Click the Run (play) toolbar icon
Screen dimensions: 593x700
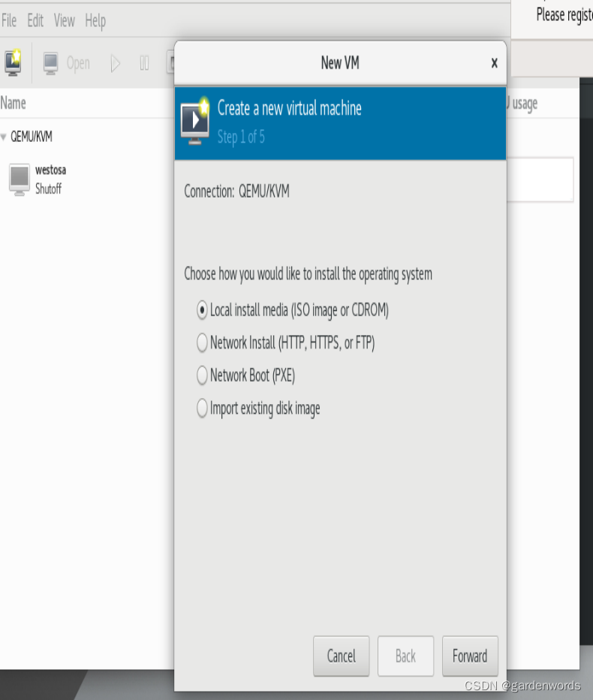coord(115,63)
